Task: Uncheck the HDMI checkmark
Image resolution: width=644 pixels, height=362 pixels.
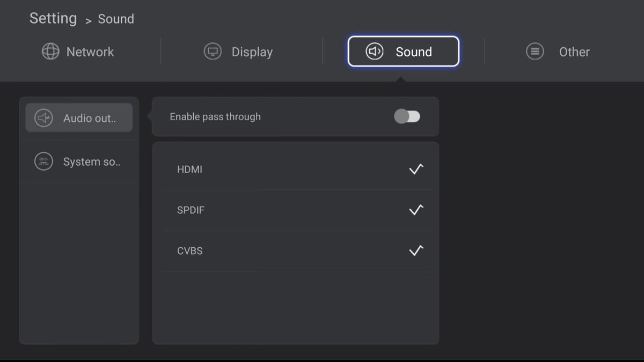Action: [x=416, y=169]
